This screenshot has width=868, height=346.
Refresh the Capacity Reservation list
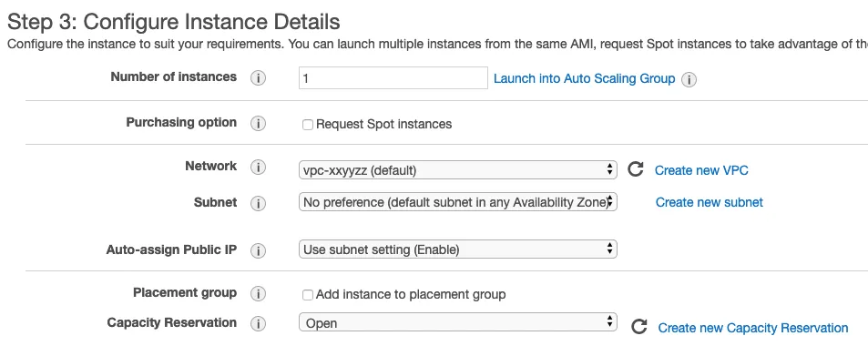[639, 327]
